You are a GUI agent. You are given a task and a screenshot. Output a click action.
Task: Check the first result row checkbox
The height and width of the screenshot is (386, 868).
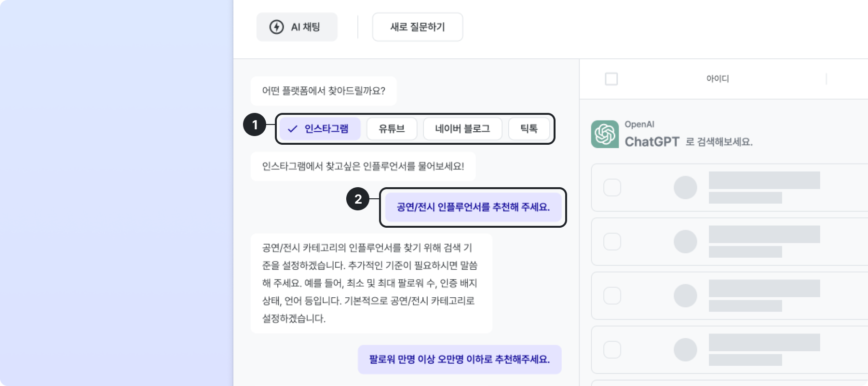(x=612, y=188)
